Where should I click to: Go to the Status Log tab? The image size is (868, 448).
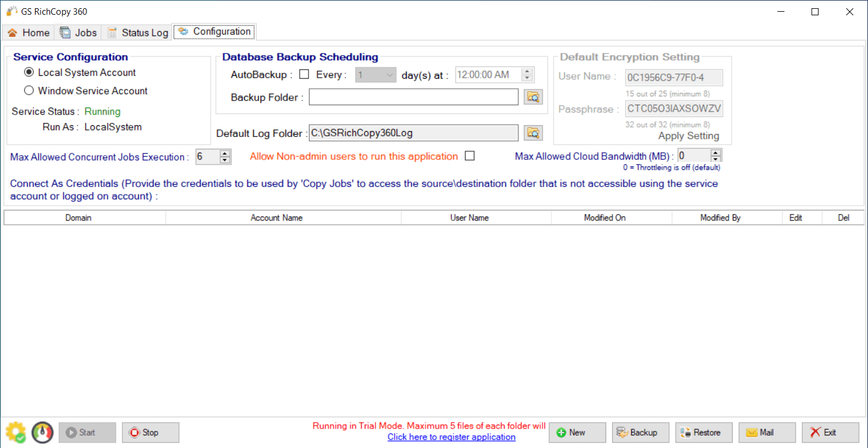pyautogui.click(x=138, y=33)
